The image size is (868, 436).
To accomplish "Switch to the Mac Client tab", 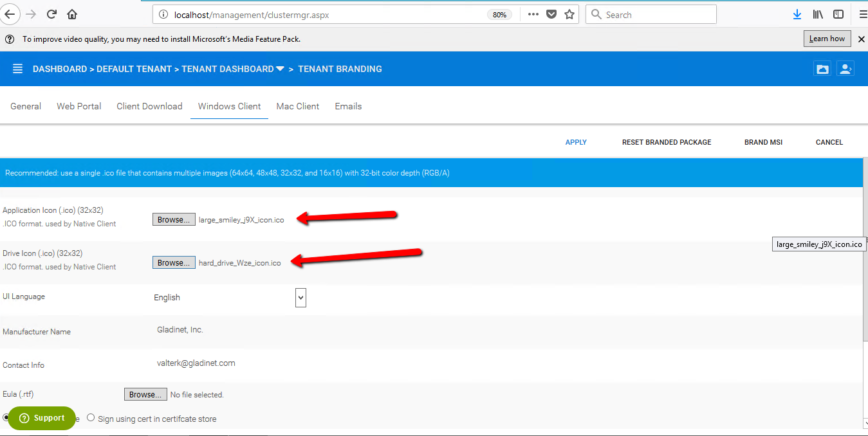I will 297,106.
